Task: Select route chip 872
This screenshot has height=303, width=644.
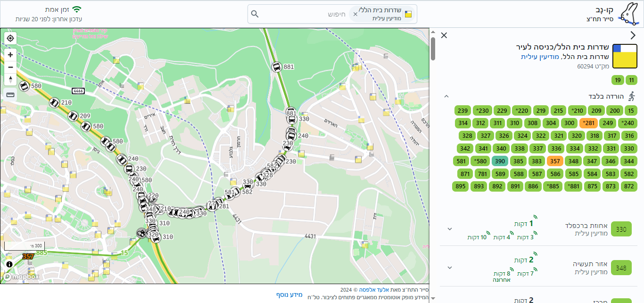Action: [629, 186]
